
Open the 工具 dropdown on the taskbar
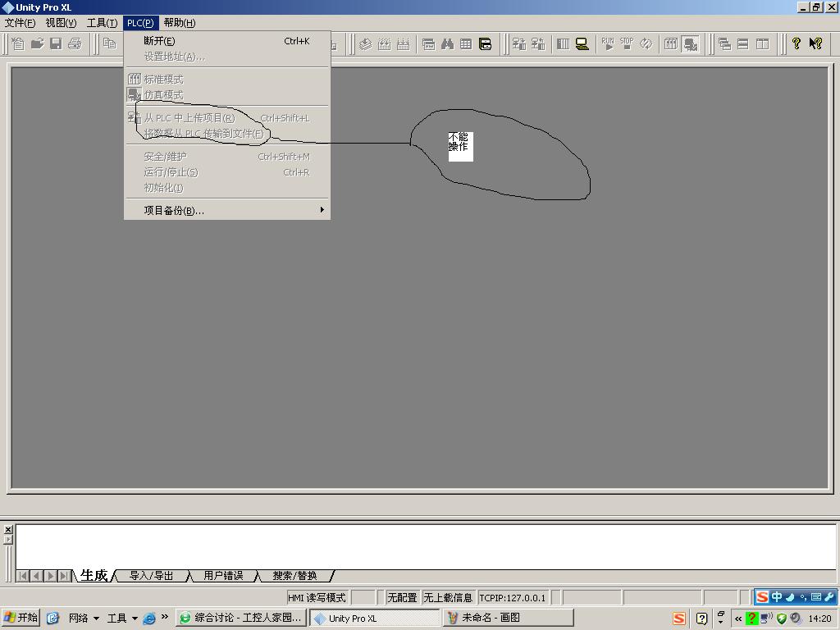(122, 619)
